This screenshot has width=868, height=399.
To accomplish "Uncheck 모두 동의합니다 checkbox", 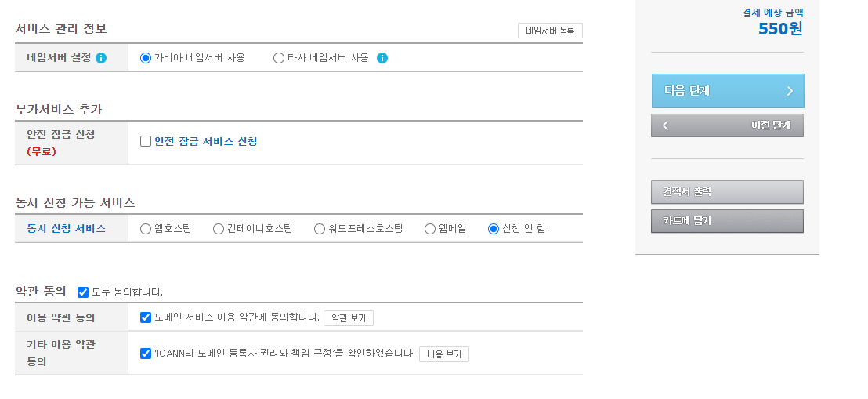I will (83, 292).
